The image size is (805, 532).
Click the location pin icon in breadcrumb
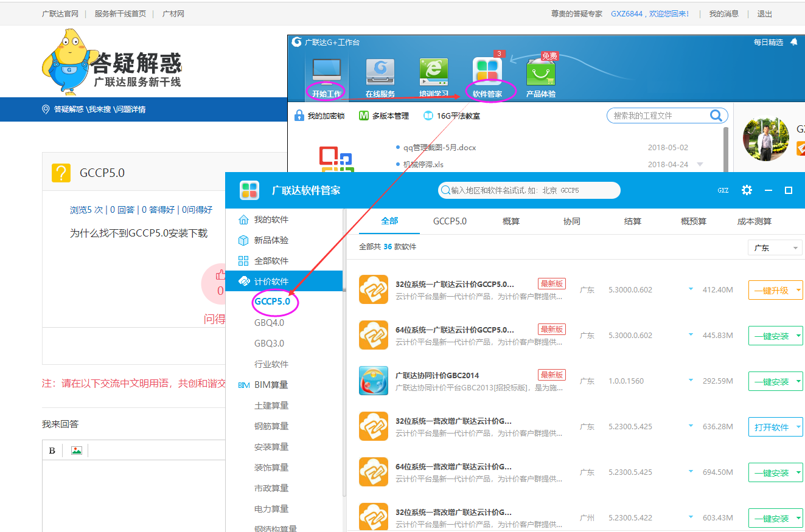click(x=46, y=109)
